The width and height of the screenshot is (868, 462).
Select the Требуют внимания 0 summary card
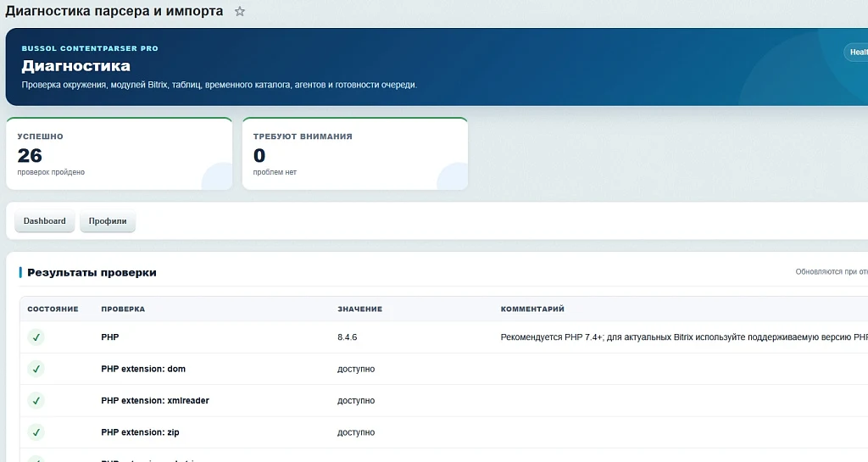coord(355,153)
